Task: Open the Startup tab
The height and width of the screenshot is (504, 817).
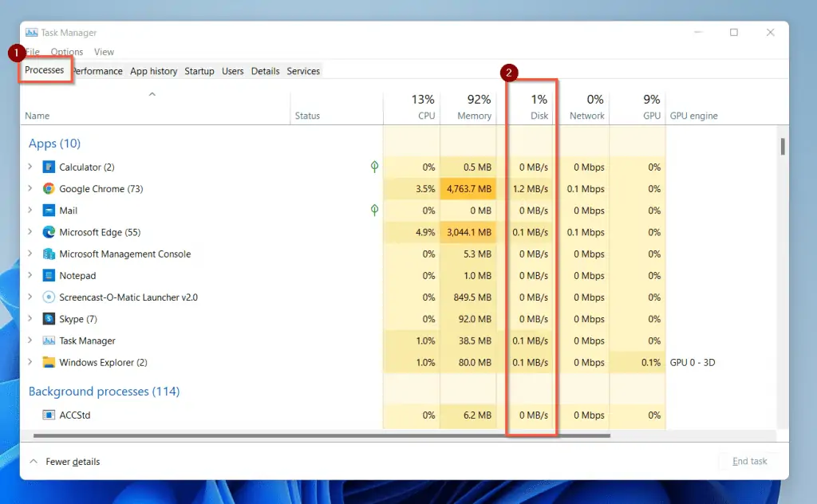Action: (199, 71)
